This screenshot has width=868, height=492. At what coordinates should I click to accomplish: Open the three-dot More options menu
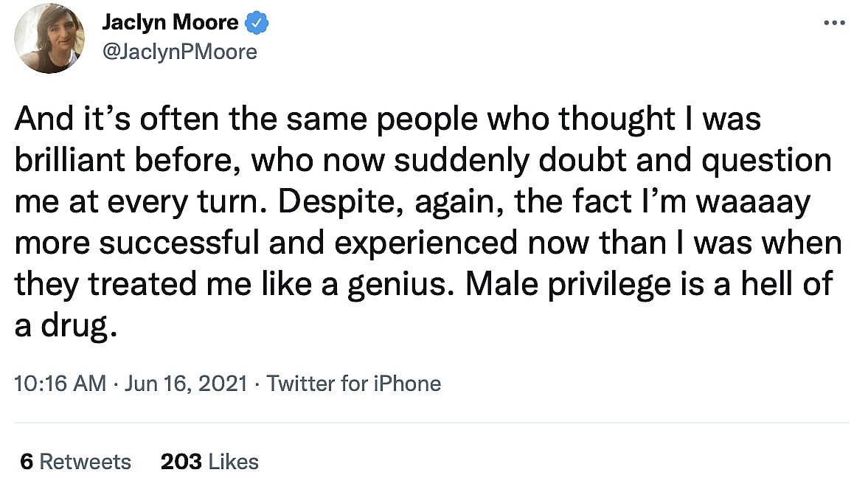point(834,23)
